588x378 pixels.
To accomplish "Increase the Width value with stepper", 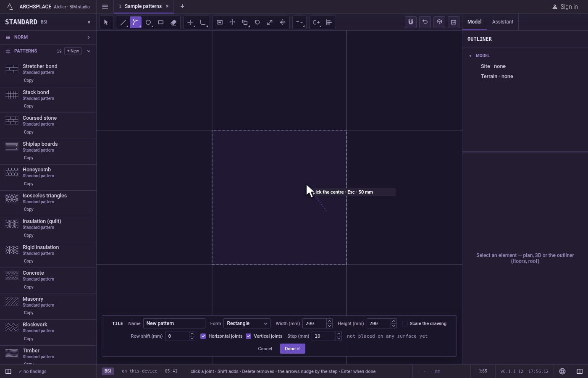I will tap(329, 321).
